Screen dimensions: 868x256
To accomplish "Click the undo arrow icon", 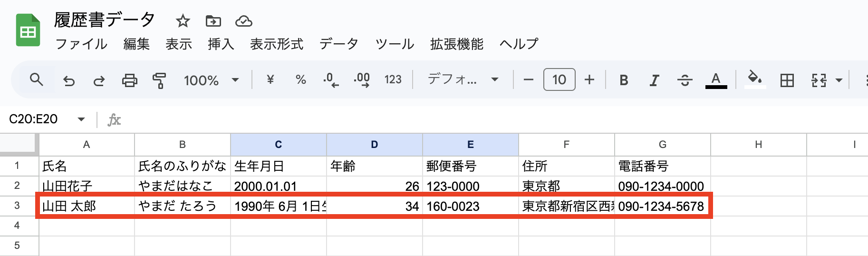I will click(x=69, y=80).
